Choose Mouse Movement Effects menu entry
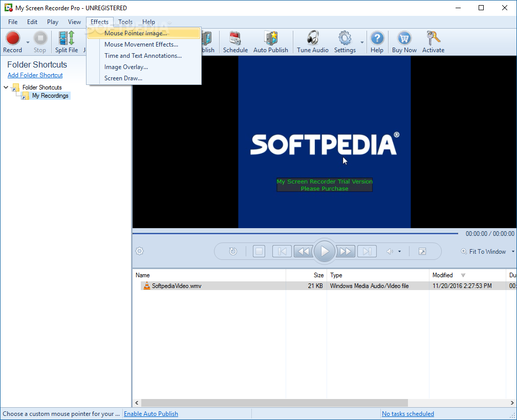Viewport: 517px width, 420px height. coord(144,44)
